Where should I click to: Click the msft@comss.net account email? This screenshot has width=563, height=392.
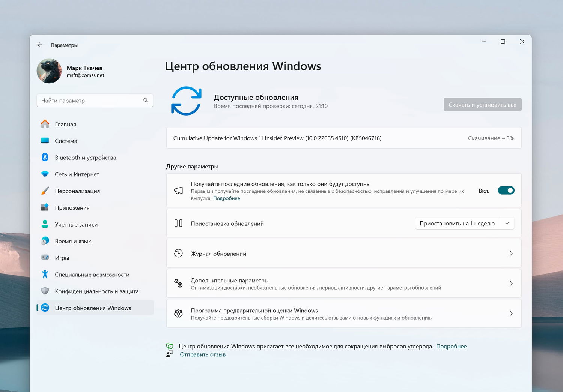[x=86, y=75]
